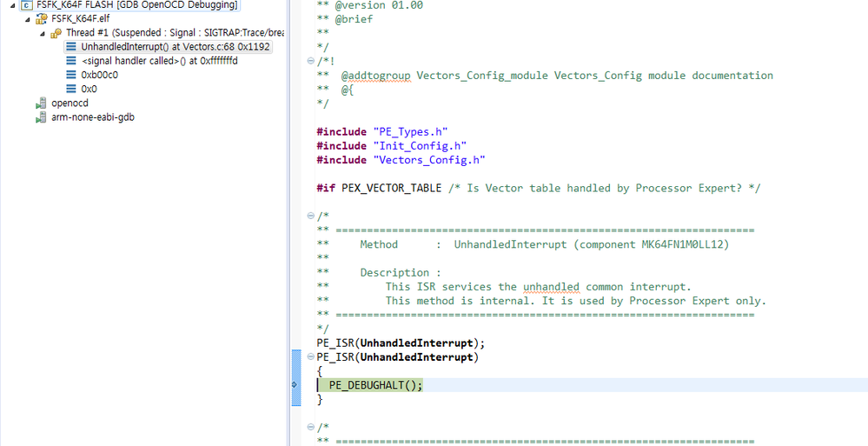Select Thread #1 Suspended SIGTRAP entry
The width and height of the screenshot is (868, 446).
[x=175, y=33]
